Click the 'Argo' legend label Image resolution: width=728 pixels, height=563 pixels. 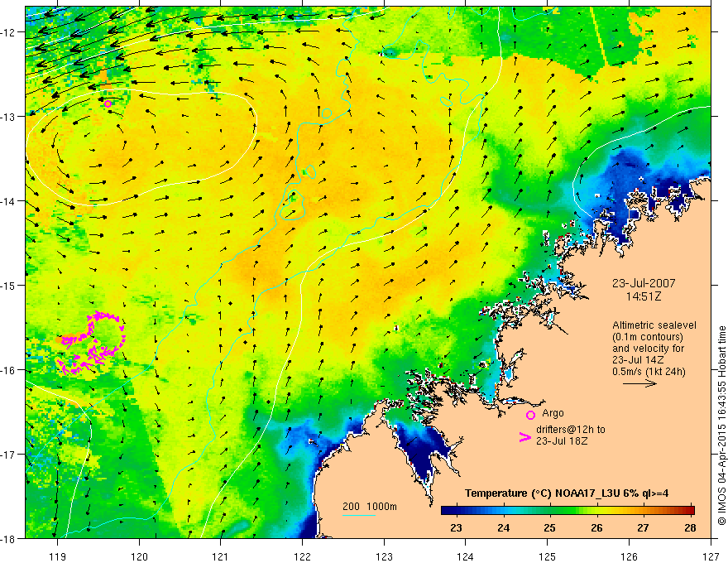pyautogui.click(x=553, y=413)
